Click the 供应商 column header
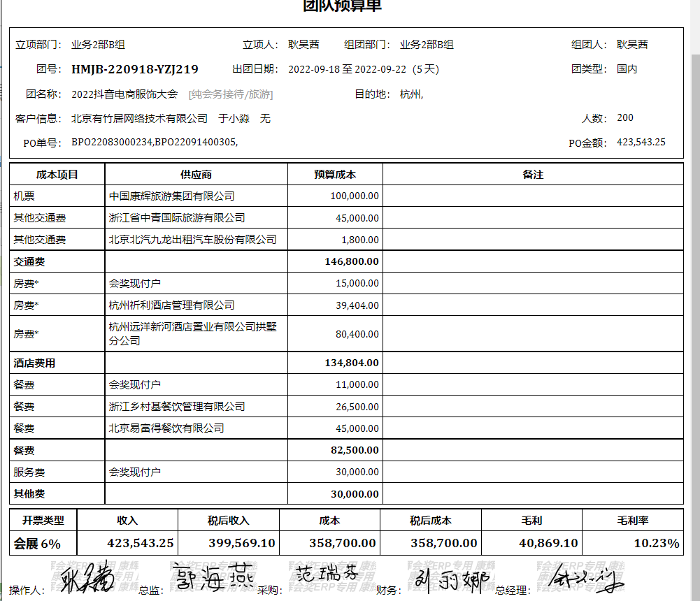 196,175
